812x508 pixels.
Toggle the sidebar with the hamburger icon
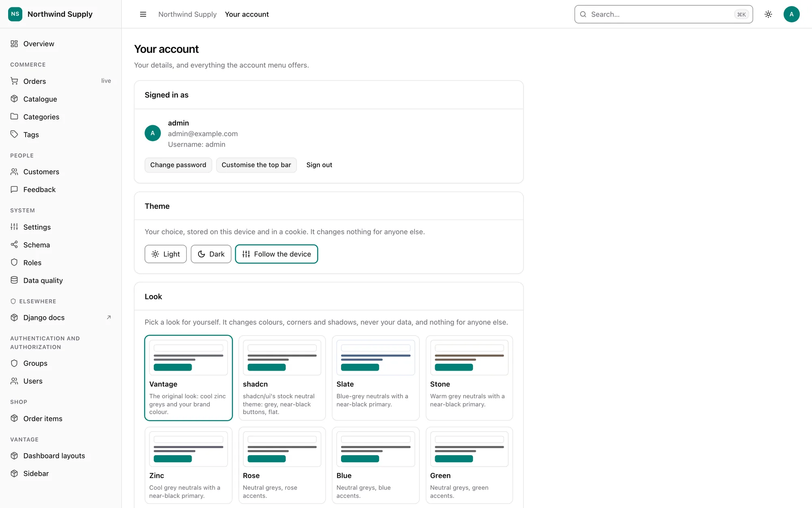click(143, 14)
